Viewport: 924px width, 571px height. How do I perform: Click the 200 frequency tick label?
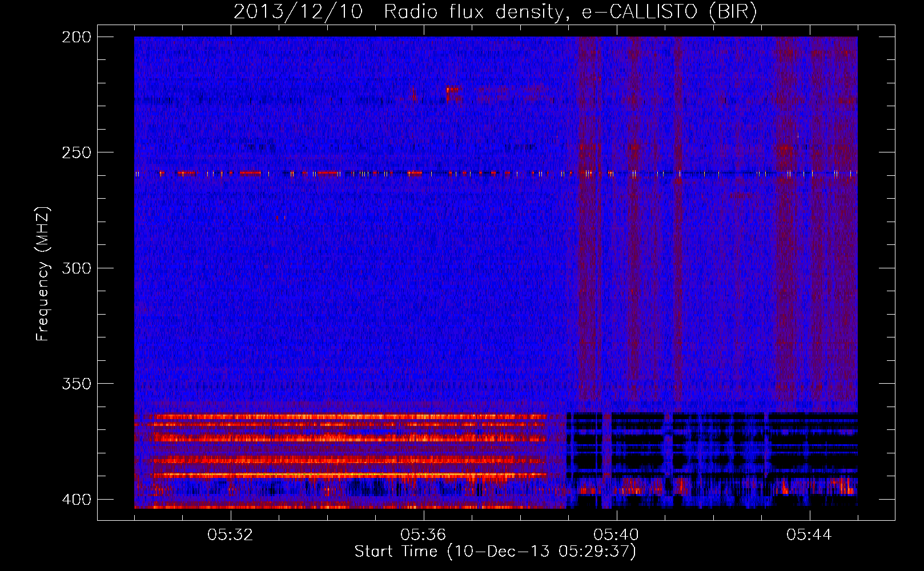(x=77, y=37)
